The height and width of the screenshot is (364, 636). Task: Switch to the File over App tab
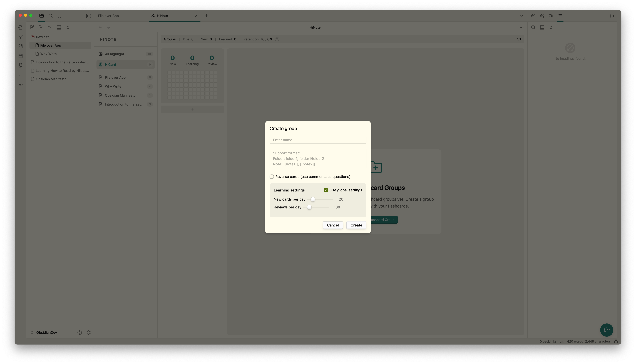(x=108, y=16)
